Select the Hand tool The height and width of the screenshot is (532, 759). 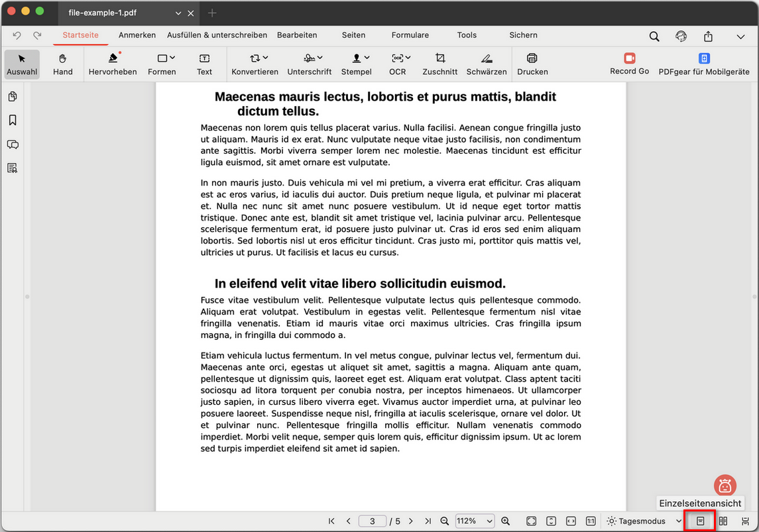click(63, 64)
